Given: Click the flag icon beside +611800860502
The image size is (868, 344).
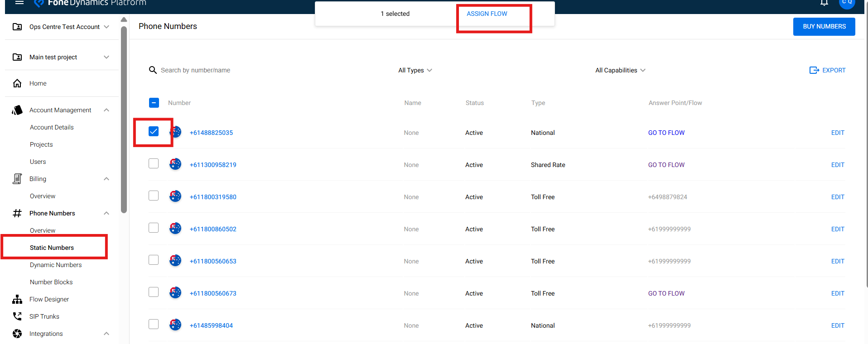Looking at the screenshot, I should click(x=175, y=228).
